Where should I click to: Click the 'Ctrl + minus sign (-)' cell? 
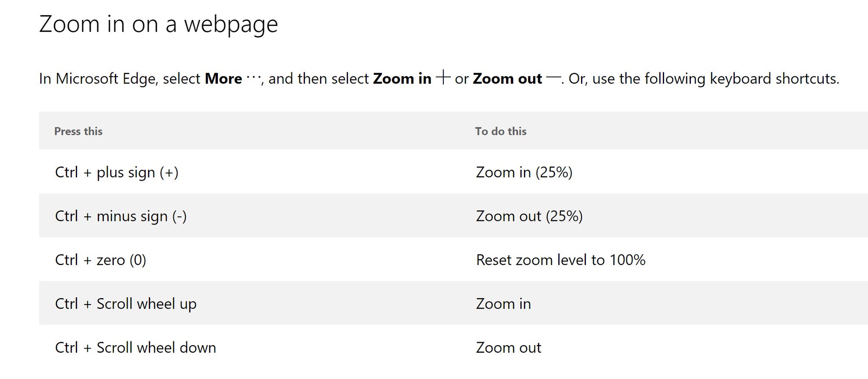[121, 216]
